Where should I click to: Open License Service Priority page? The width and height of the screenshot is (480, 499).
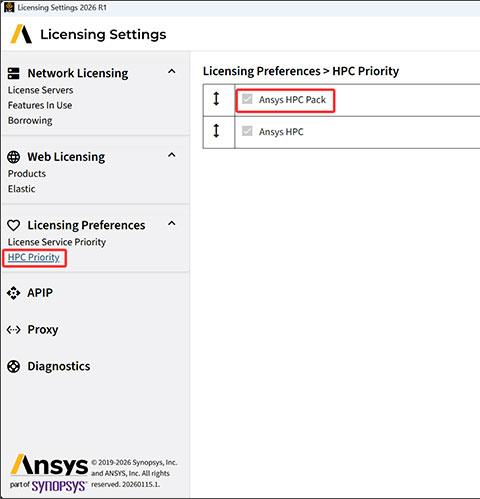point(57,242)
